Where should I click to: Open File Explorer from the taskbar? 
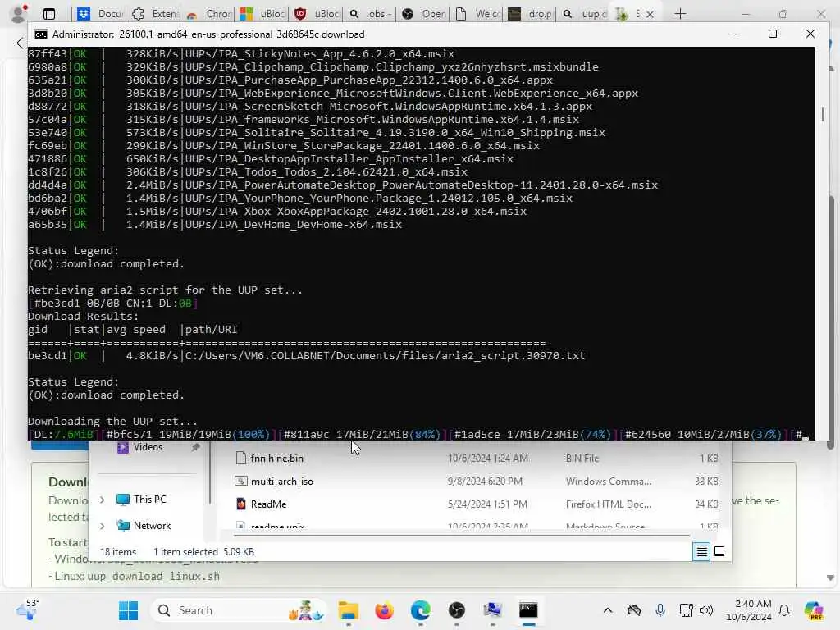click(x=348, y=610)
